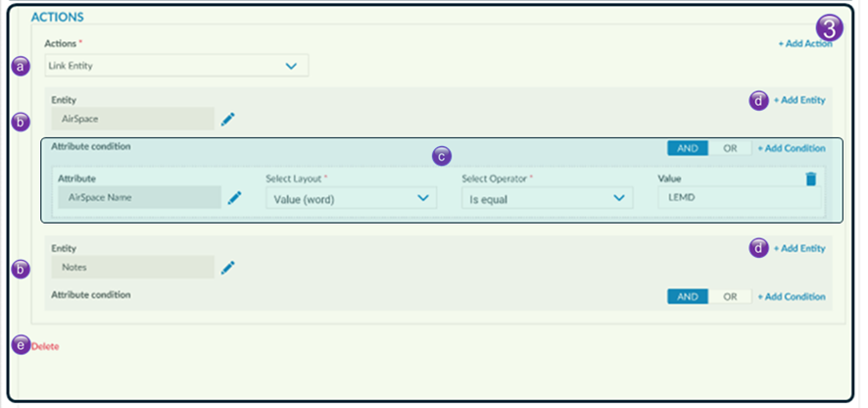
Task: Edit the Notes entity with pencil icon
Action: click(x=228, y=267)
